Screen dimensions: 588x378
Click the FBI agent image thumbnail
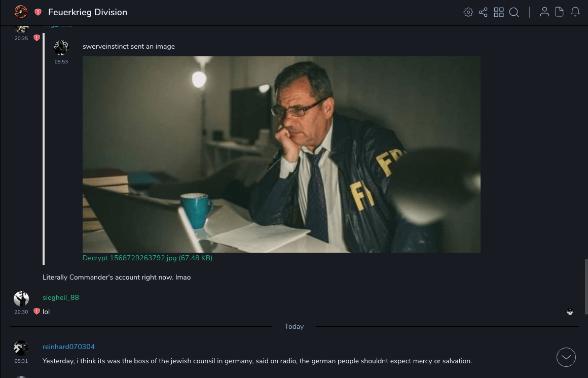point(281,154)
